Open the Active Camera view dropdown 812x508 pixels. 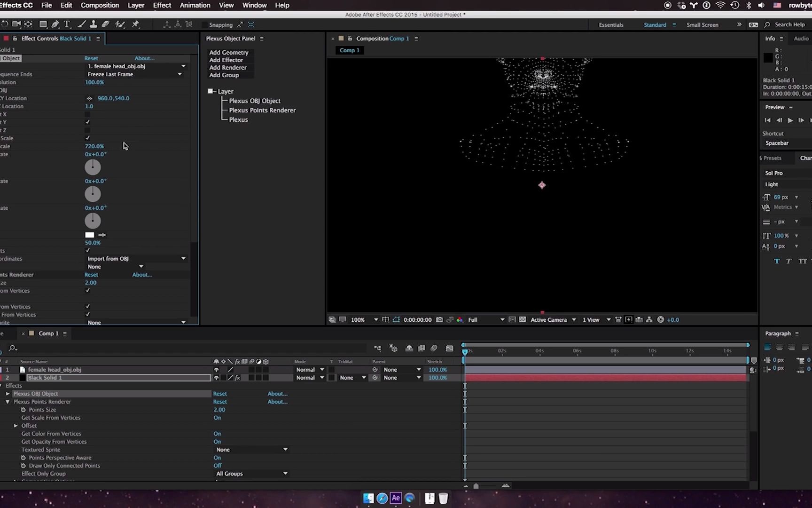(553, 320)
